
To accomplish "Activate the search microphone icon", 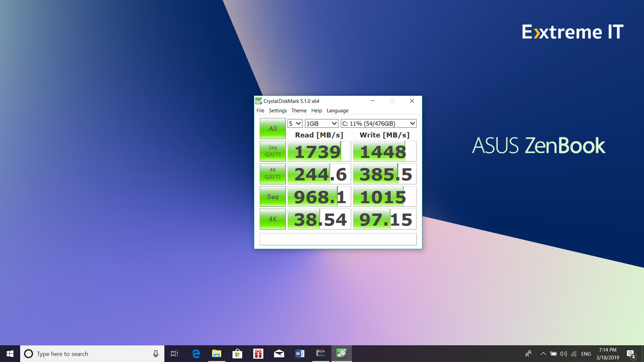I will tap(156, 354).
